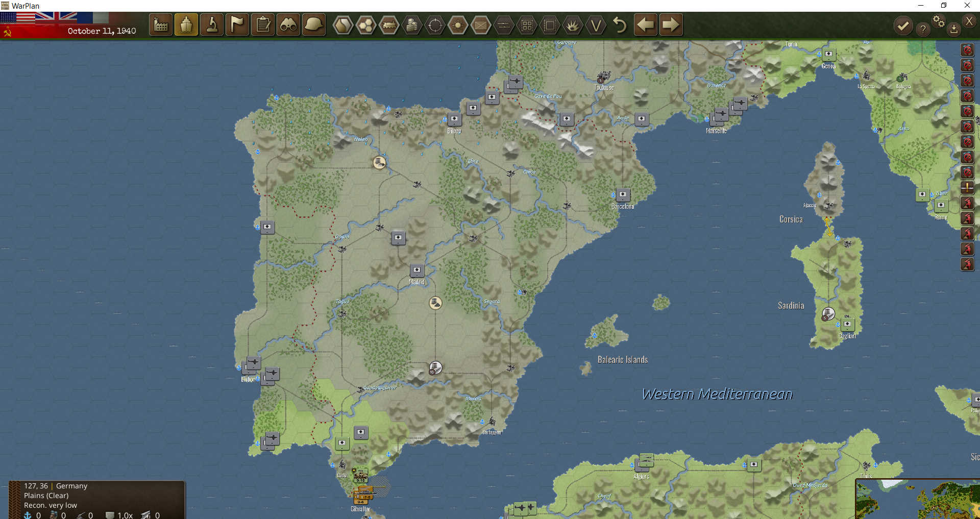The height and width of the screenshot is (519, 980).
Task: Click the save game download icon
Action: pyautogui.click(x=953, y=29)
